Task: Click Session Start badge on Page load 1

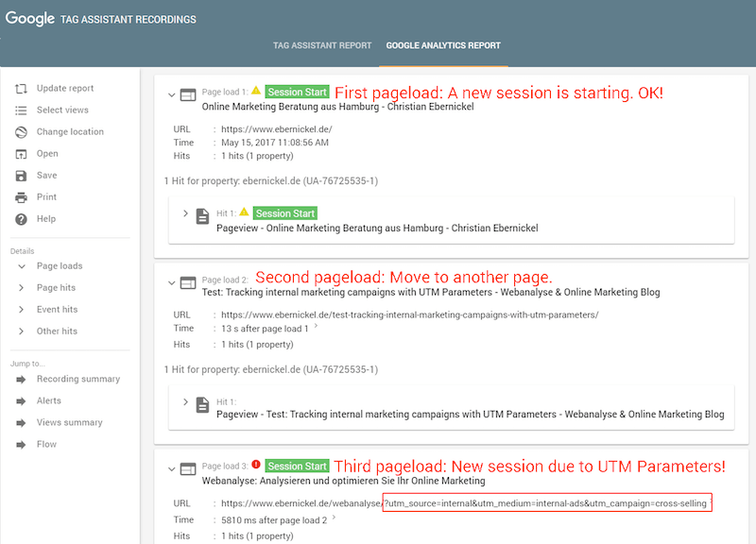Action: point(297,92)
